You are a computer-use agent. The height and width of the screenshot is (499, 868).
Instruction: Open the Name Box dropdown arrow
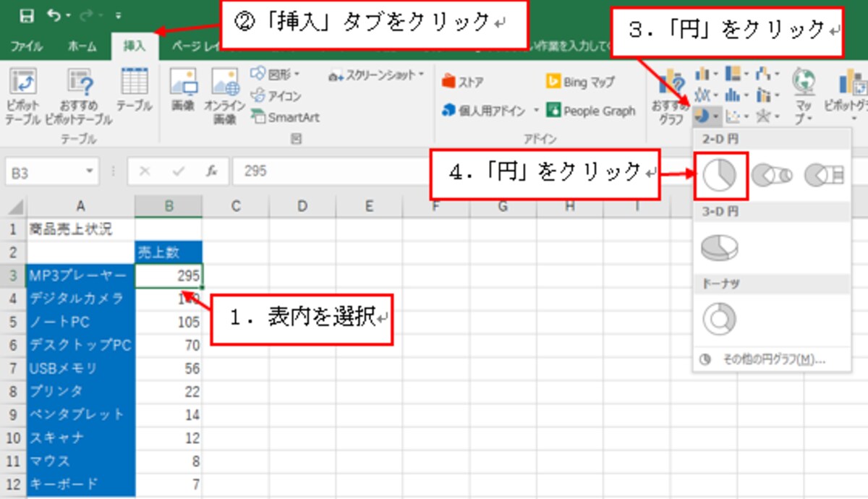(90, 171)
